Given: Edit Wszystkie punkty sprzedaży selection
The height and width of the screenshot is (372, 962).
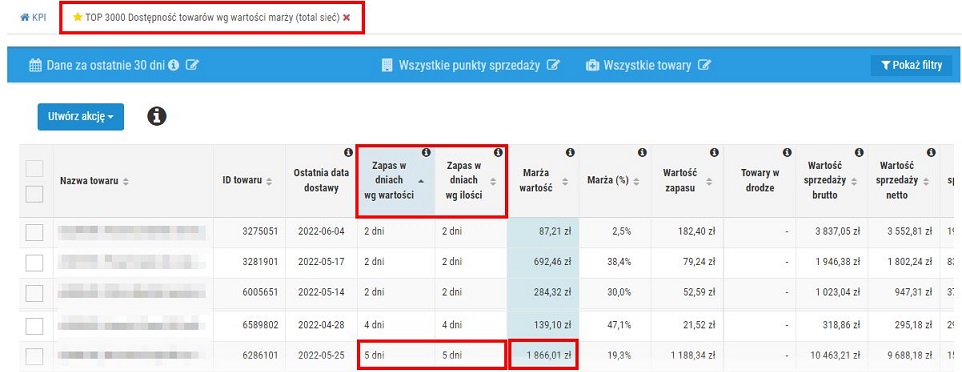Looking at the screenshot, I should coord(553,65).
